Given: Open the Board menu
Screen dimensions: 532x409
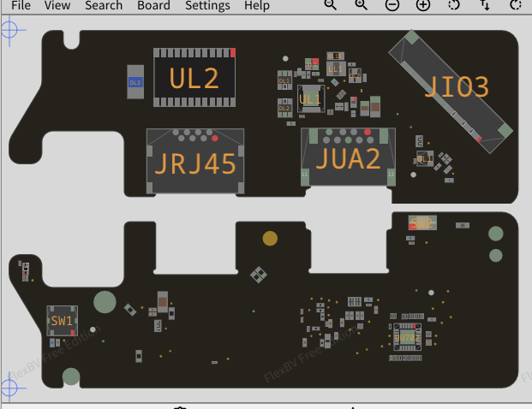Looking at the screenshot, I should pyautogui.click(x=153, y=5).
